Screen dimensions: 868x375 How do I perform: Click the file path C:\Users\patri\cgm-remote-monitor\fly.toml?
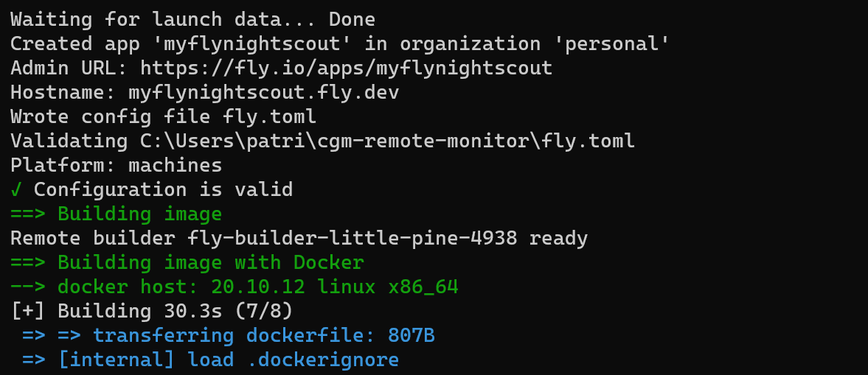[387, 141]
